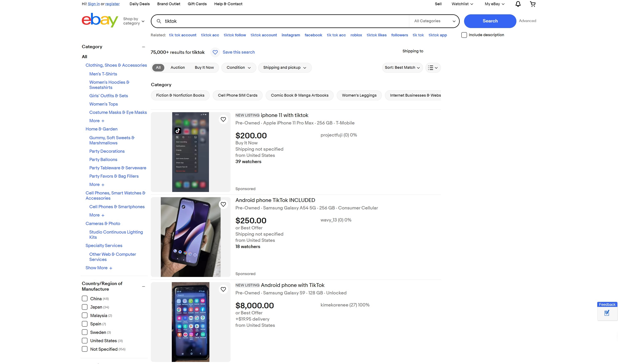Screen dimensions: 618x364
Task: Save the iPhone 11 listing with heart icon
Action: [x=223, y=119]
